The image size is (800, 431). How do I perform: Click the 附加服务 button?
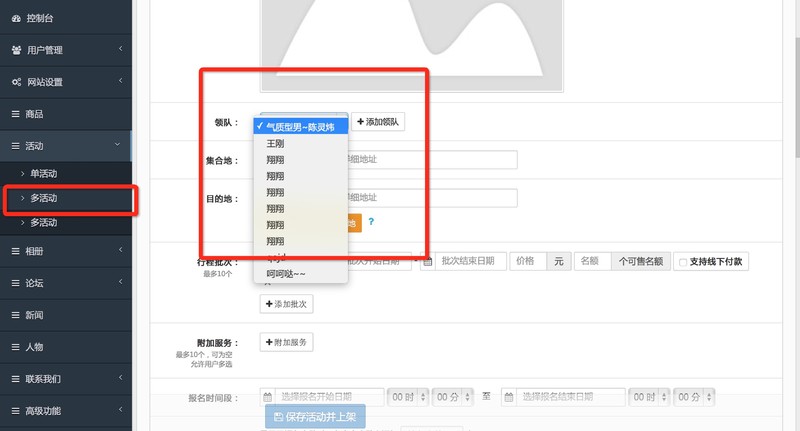tap(286, 342)
